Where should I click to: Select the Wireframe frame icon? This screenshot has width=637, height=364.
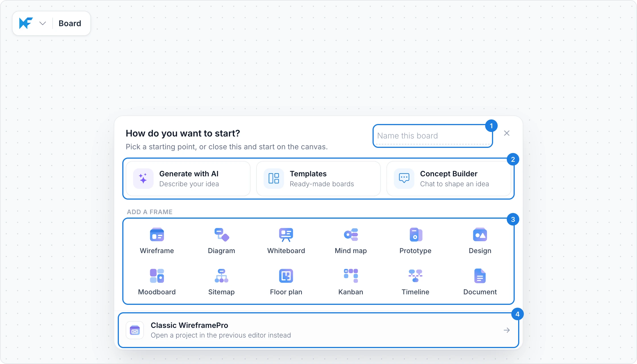coord(157,235)
